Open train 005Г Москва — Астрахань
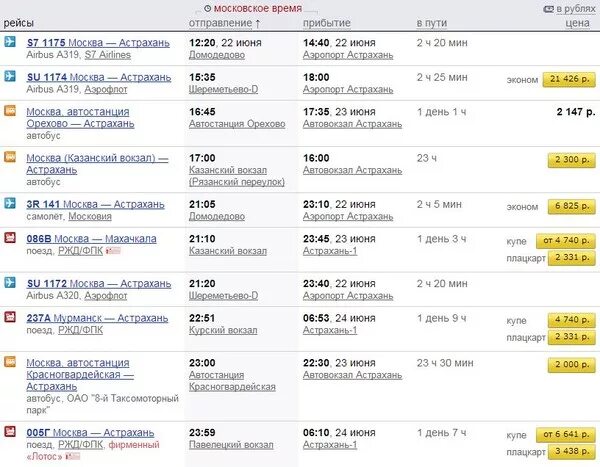The width and height of the screenshot is (600, 467). (x=90, y=433)
